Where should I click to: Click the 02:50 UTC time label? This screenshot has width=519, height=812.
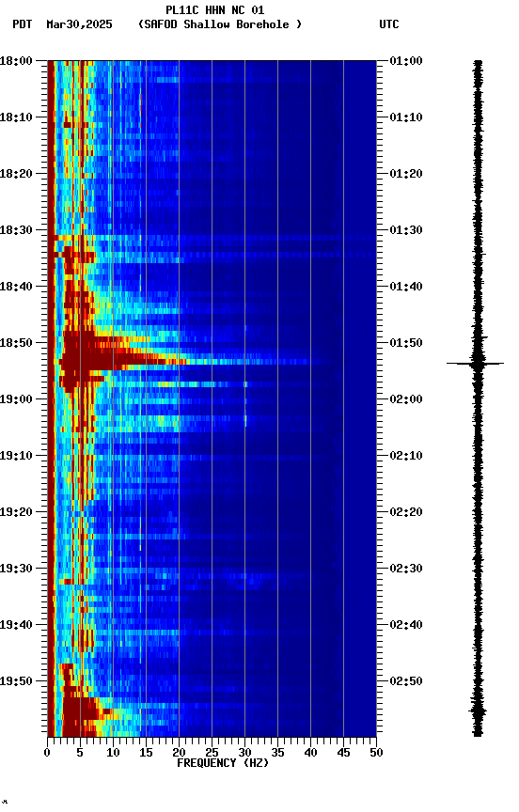coord(406,681)
